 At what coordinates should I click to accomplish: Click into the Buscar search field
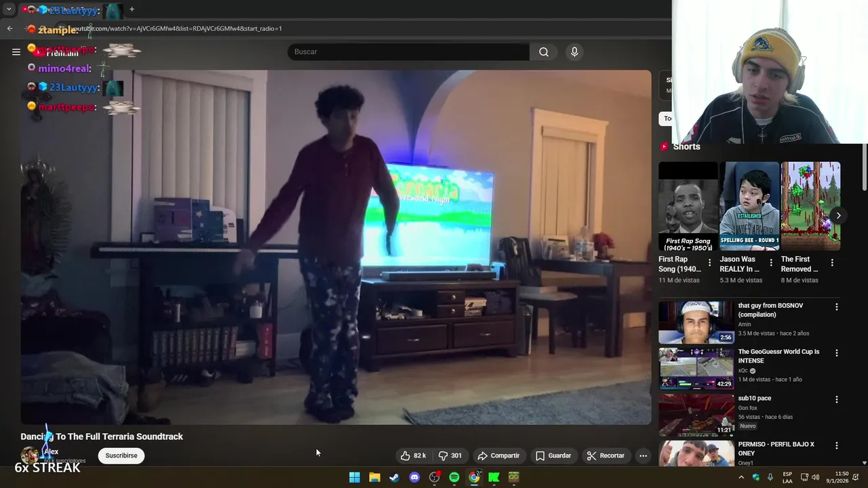pyautogui.click(x=408, y=52)
